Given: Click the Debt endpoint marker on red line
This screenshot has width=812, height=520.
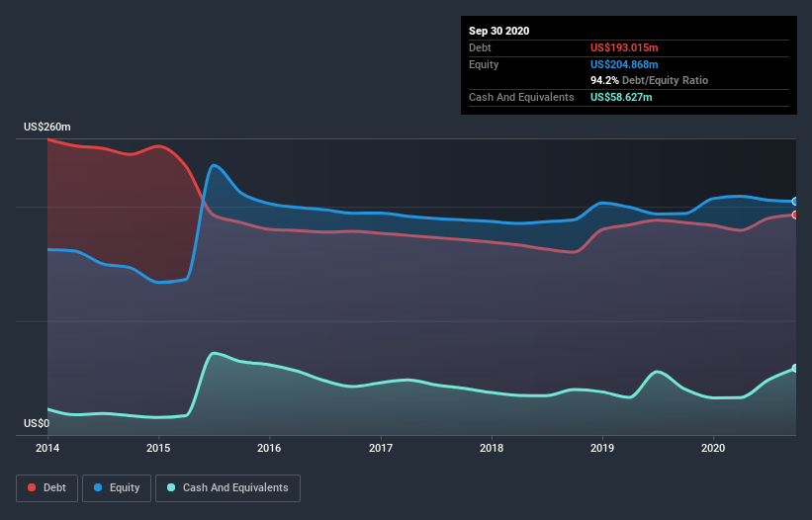Looking at the screenshot, I should coord(795,215).
